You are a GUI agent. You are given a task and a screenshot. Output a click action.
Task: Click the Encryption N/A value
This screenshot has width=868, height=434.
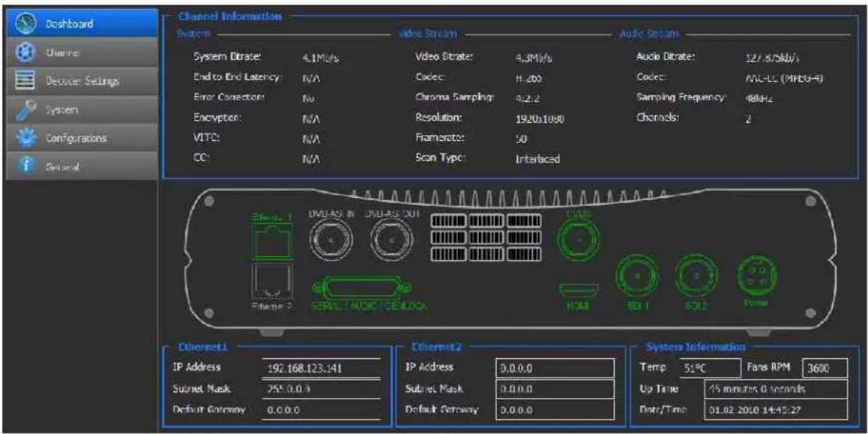click(x=311, y=118)
